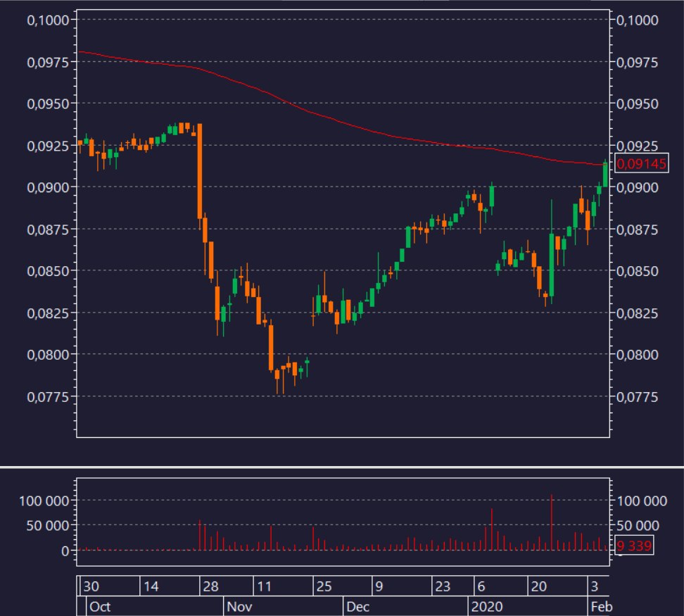
Task: Click 0,0850 on the left price axis
Action: [48, 271]
